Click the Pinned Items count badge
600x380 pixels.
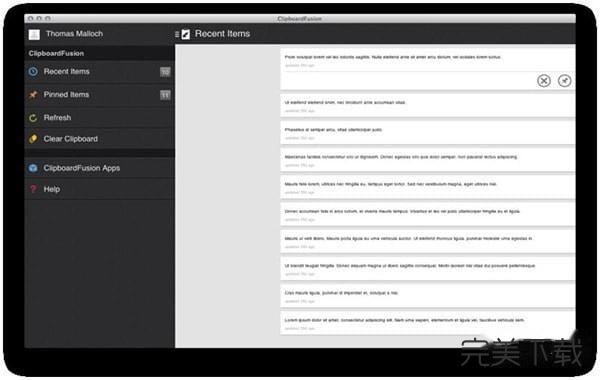165,95
